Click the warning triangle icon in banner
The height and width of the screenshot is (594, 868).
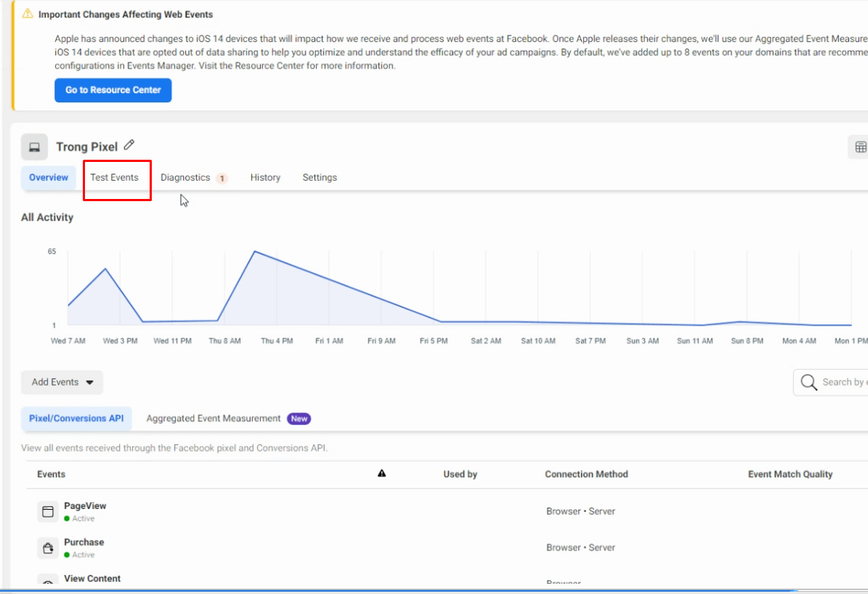(x=27, y=14)
